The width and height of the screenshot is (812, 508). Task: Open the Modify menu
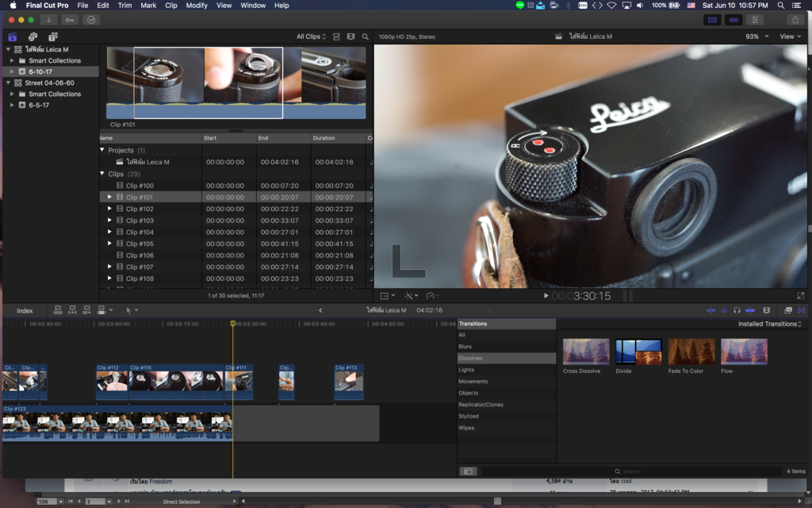[197, 6]
